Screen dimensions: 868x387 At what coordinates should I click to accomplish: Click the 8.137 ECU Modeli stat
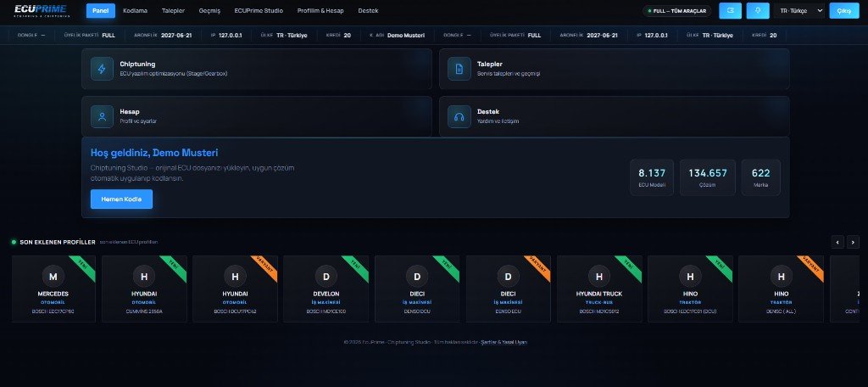point(652,177)
